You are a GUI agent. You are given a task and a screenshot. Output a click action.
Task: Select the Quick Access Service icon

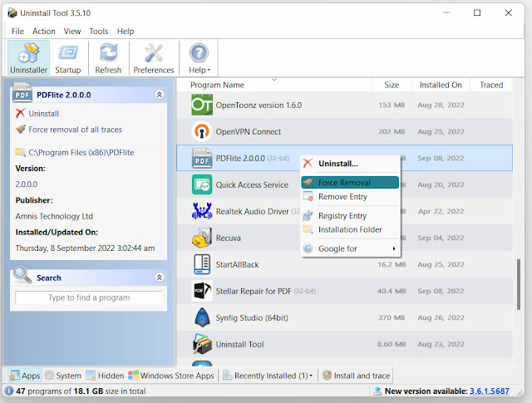tap(202, 184)
